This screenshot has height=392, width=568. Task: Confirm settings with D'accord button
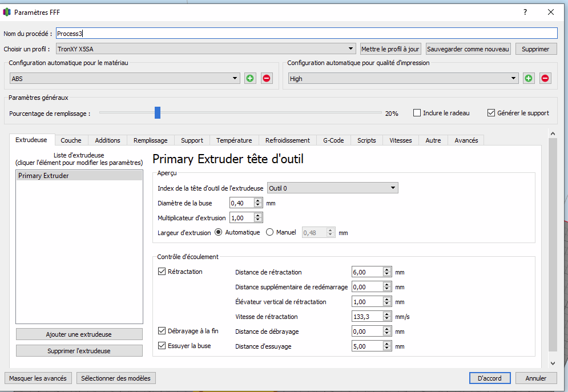490,378
